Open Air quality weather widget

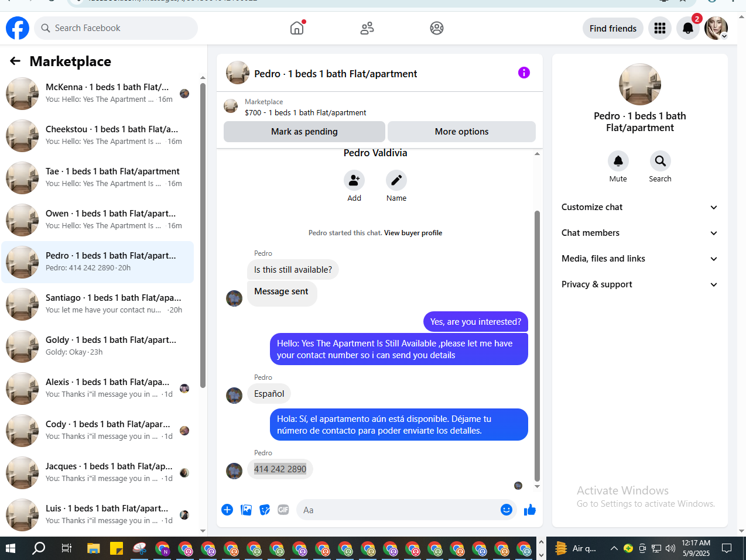[x=576, y=548]
